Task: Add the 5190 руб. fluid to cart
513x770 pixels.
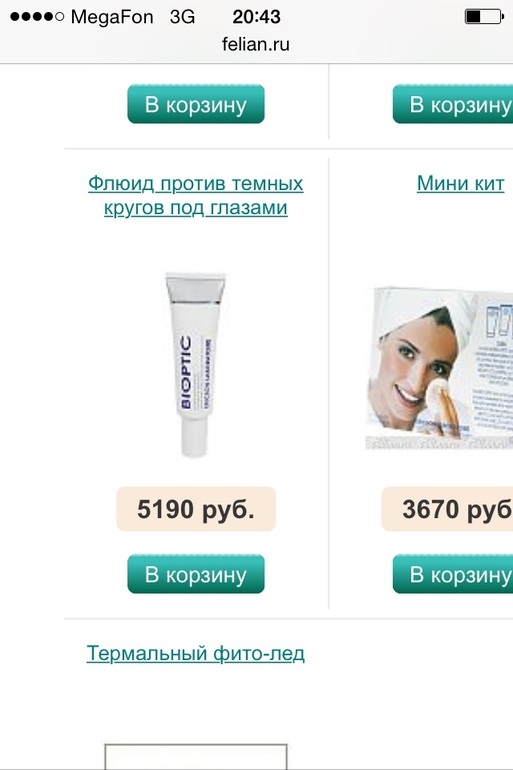Action: 196,574
